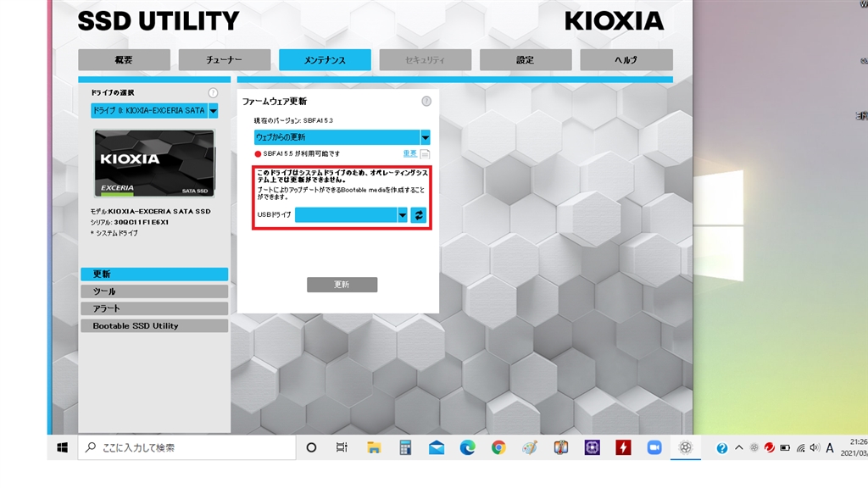Show hidden system tray icons
The height and width of the screenshot is (488, 868).
[x=739, y=447]
